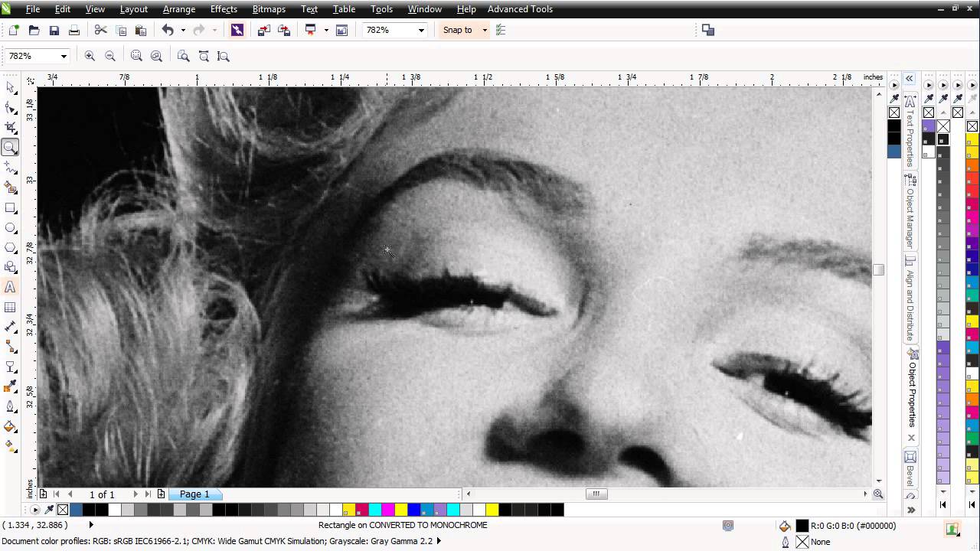Click the Export icon in toolbar
This screenshot has width=980, height=551.
pos(284,30)
